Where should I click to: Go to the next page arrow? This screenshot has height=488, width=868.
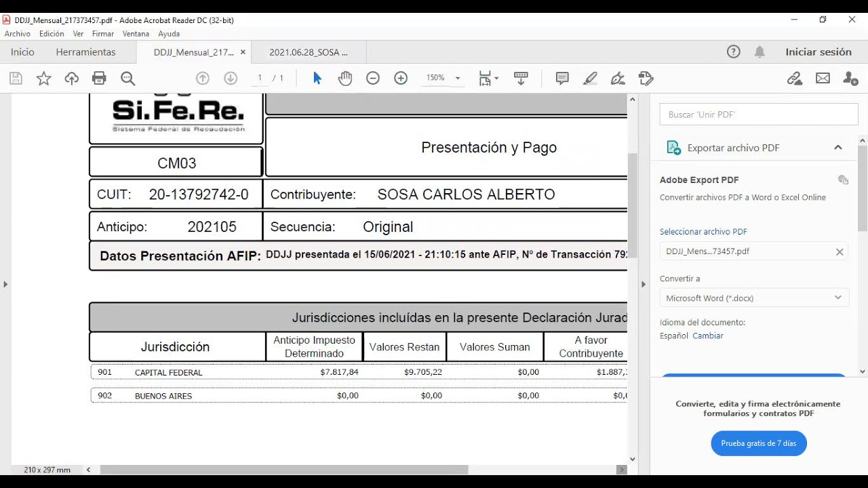231,79
